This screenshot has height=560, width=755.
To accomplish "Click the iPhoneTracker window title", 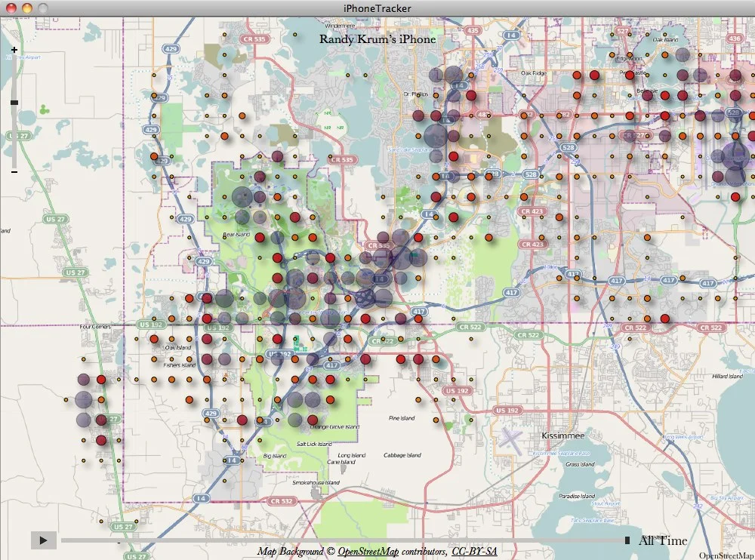I will click(x=377, y=8).
